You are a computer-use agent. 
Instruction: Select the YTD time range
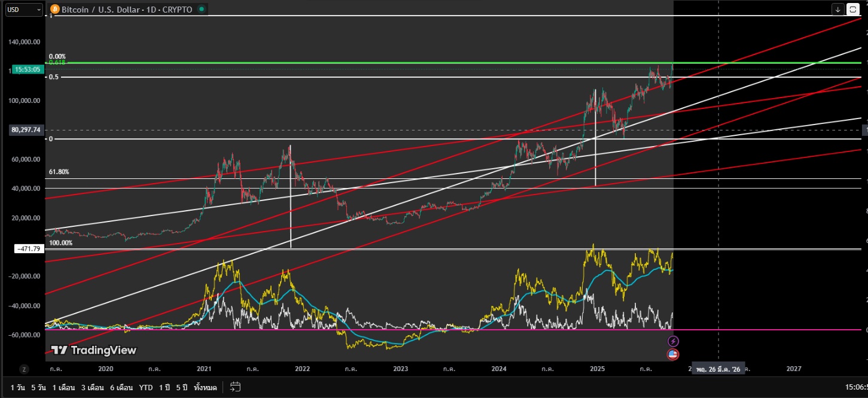(146, 388)
